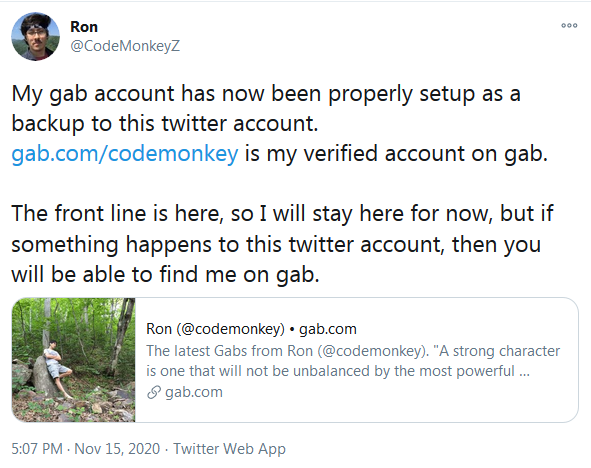Click card title Ron (@codemonkey)

[x=215, y=329]
